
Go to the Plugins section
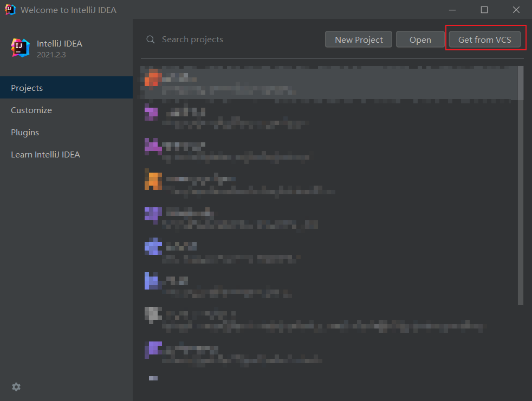(x=25, y=132)
